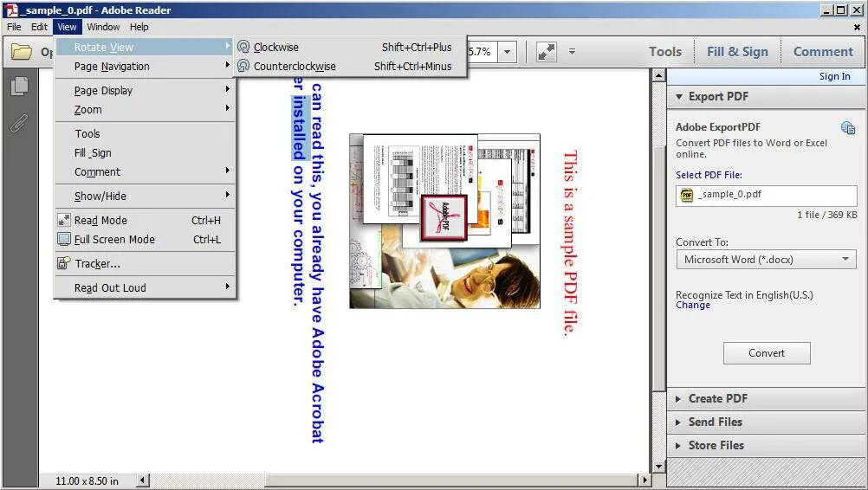Open the Comment submenu in View menu
Viewport: 868px width, 490px height.
tap(146, 172)
